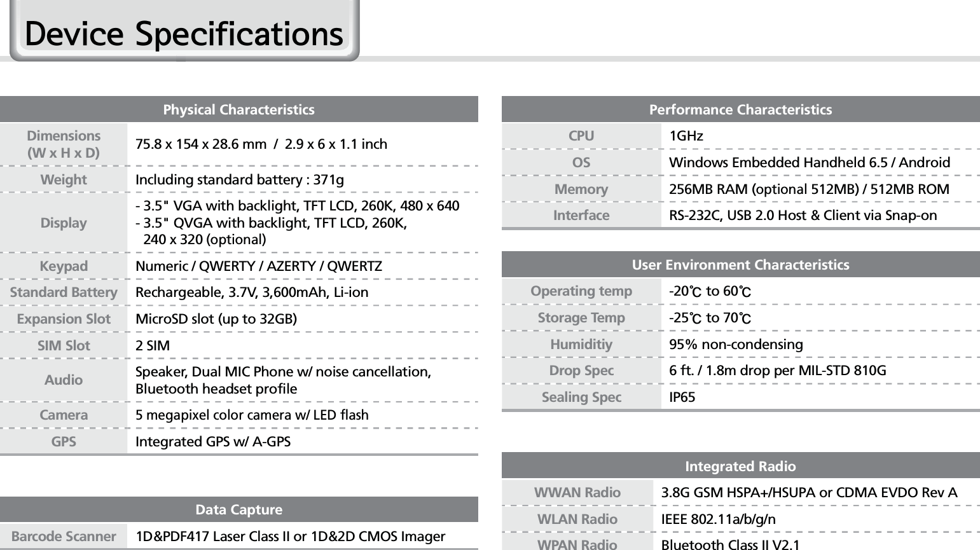This screenshot has width=980, height=550.
Task: Select '5 megapixel color camera w/ LED flash'
Action: 252,415
